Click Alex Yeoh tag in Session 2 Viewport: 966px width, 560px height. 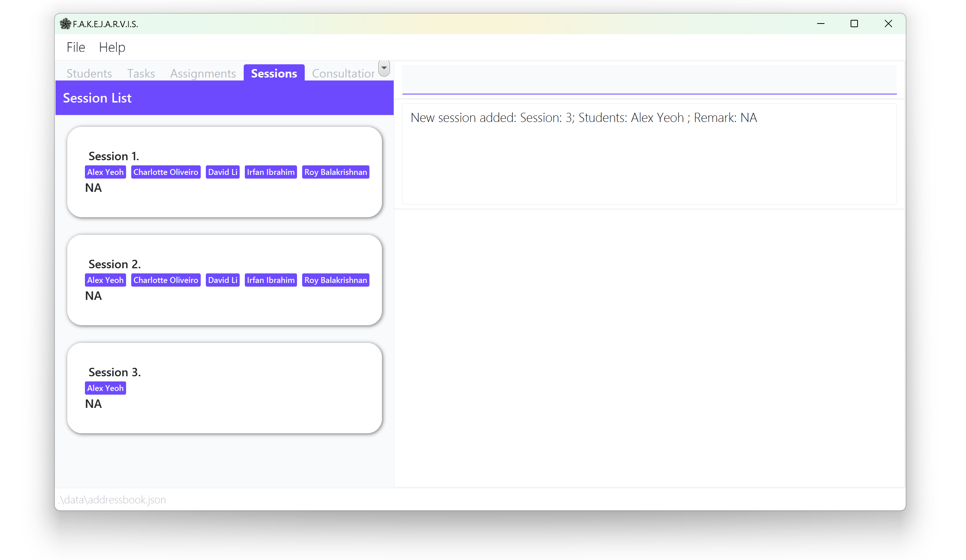pyautogui.click(x=105, y=280)
